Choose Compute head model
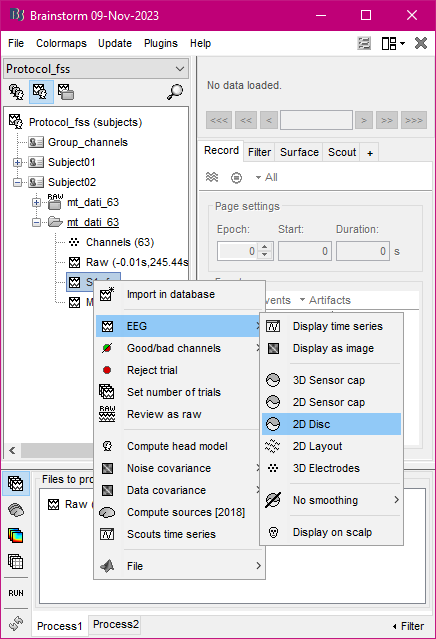The image size is (436, 639). [x=179, y=447]
